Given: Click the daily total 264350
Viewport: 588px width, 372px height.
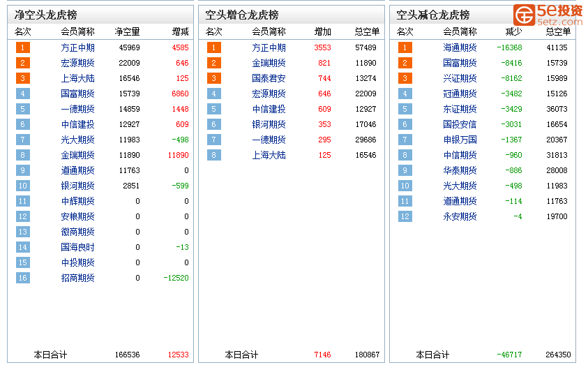Looking at the screenshot, I should pos(559,355).
